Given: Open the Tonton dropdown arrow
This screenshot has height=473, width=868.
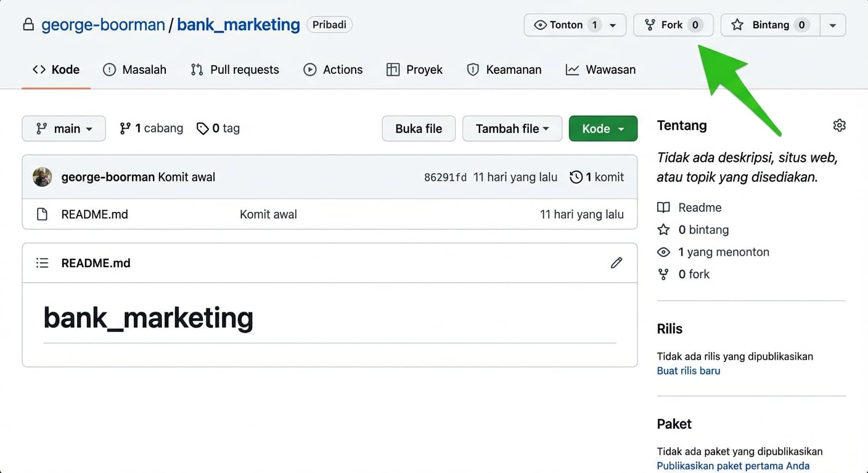Looking at the screenshot, I should pos(613,25).
